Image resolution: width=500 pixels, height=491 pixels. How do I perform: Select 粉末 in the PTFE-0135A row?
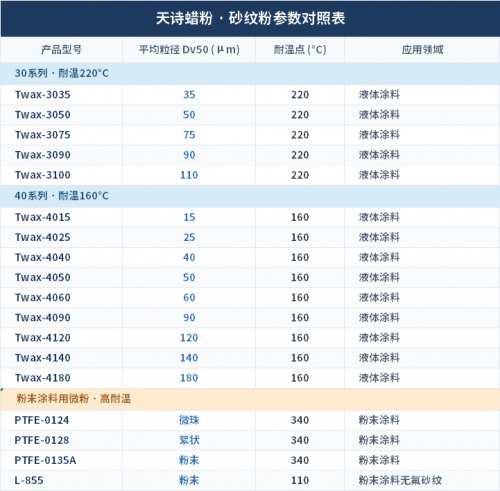(x=189, y=460)
